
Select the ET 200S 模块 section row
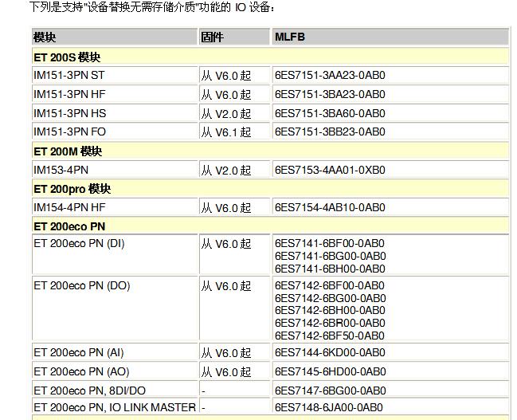[x=270, y=57]
